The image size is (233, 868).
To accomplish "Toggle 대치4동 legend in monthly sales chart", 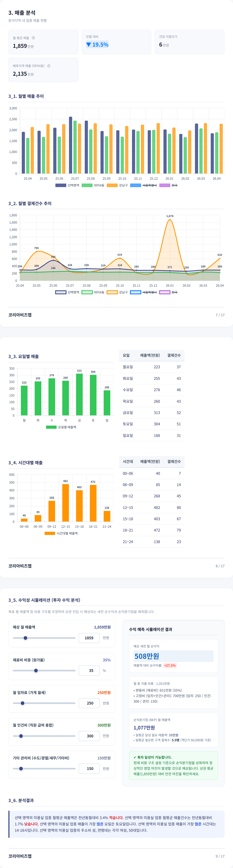I will tap(93, 185).
